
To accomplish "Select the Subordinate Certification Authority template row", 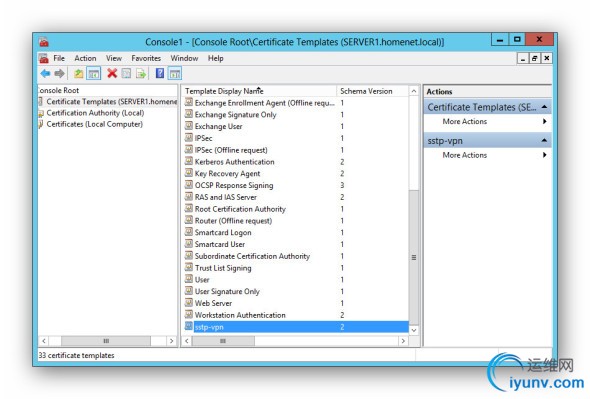I will click(x=296, y=256).
